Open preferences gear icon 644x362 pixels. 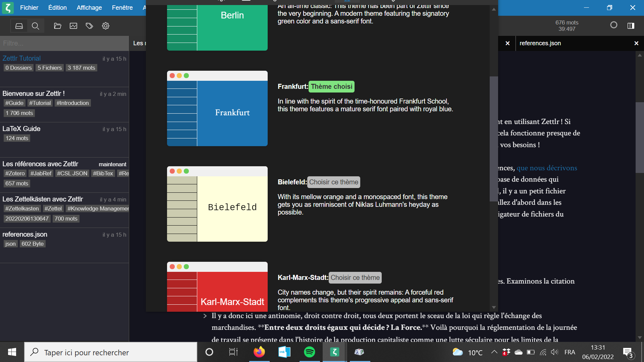[x=106, y=26]
